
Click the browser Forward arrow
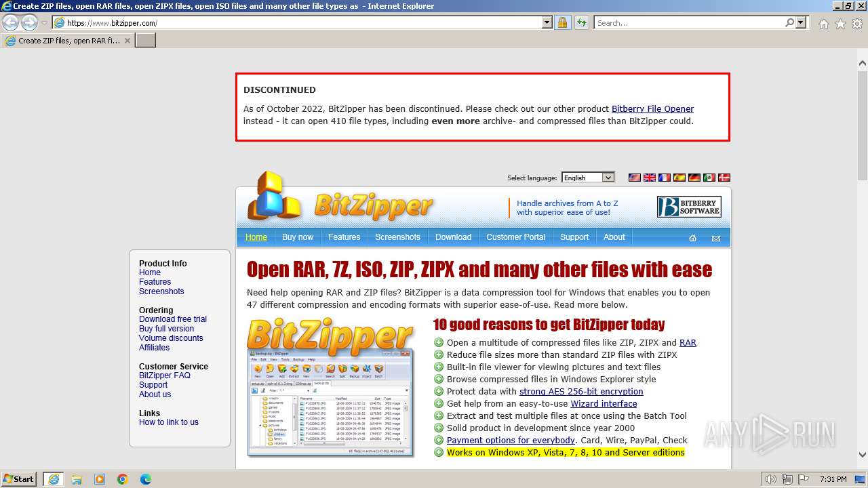(29, 22)
